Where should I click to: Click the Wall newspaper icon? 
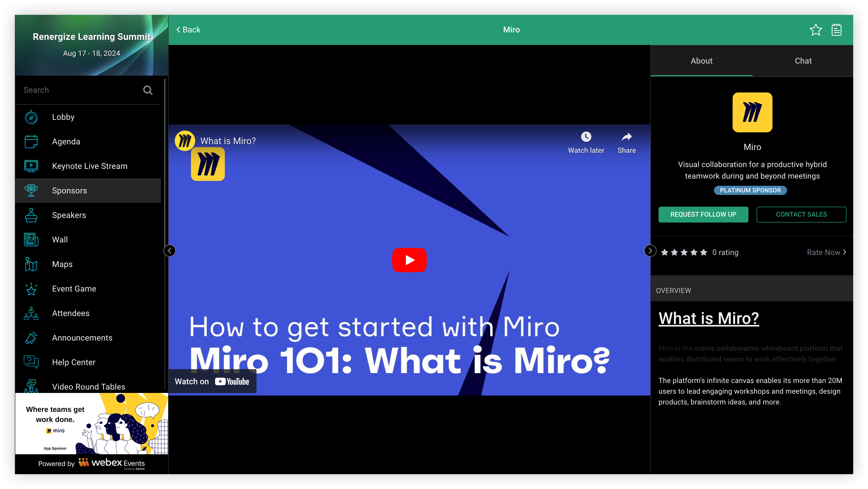click(x=31, y=240)
